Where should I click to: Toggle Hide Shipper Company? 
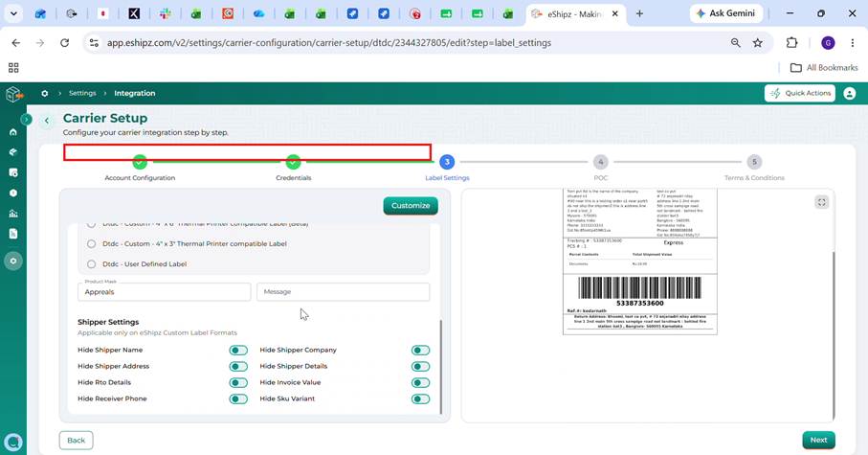(421, 351)
